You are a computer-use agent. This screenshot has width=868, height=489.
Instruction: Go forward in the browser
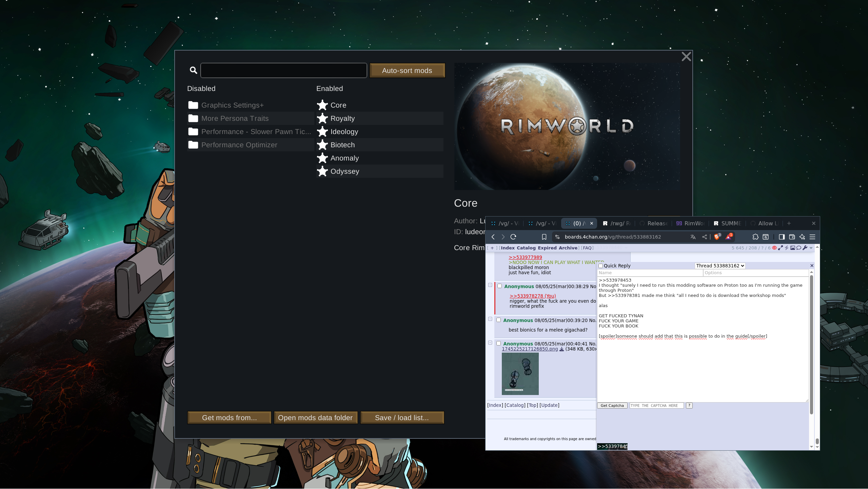point(503,237)
